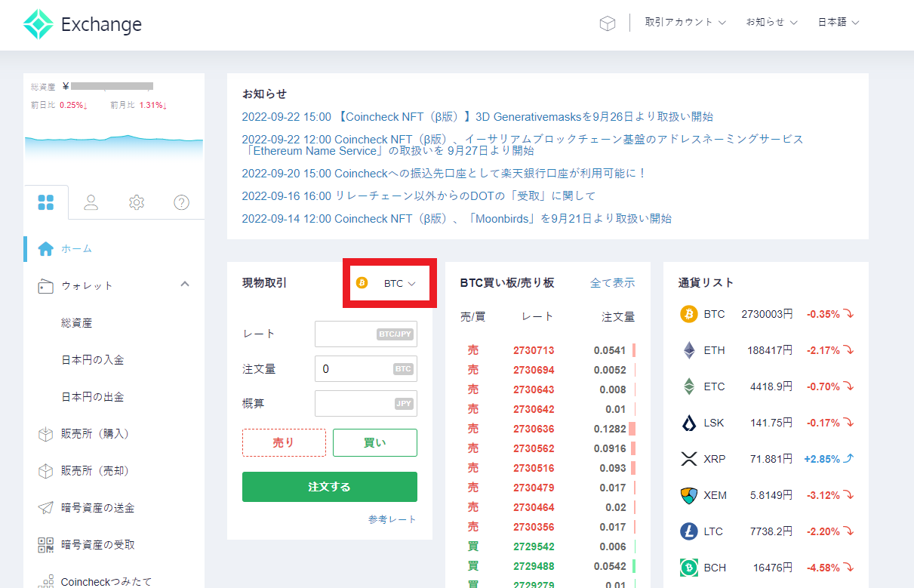
Task: Click the XRP coin icon in 通貨リスト
Action: (689, 459)
